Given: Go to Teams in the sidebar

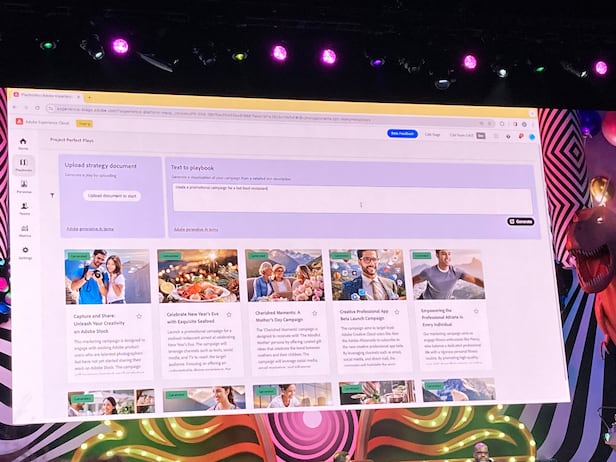Looking at the screenshot, I should pos(24,208).
